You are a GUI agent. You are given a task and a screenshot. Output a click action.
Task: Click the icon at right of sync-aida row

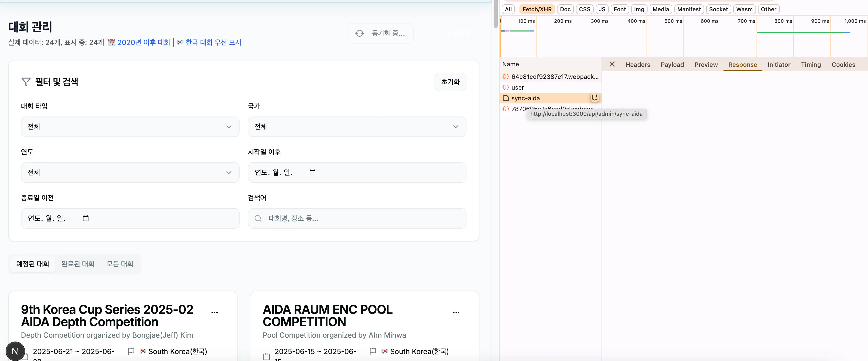(595, 98)
